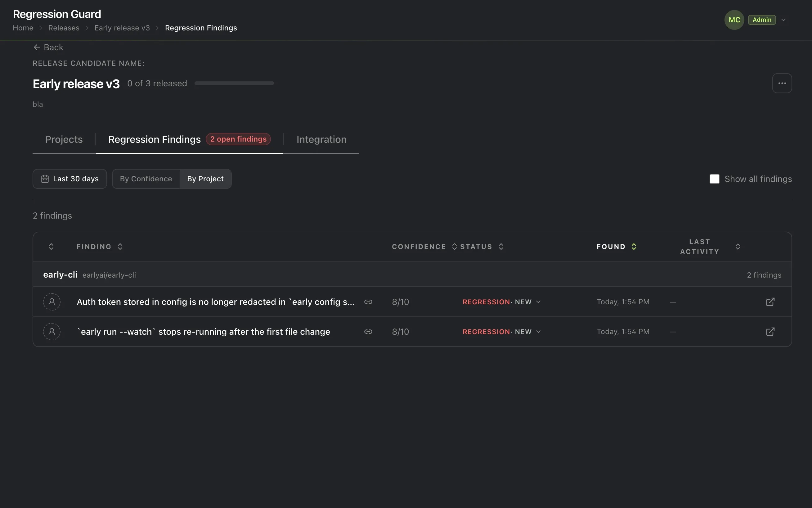Click the bla description text
The height and width of the screenshot is (508, 812).
(38, 104)
